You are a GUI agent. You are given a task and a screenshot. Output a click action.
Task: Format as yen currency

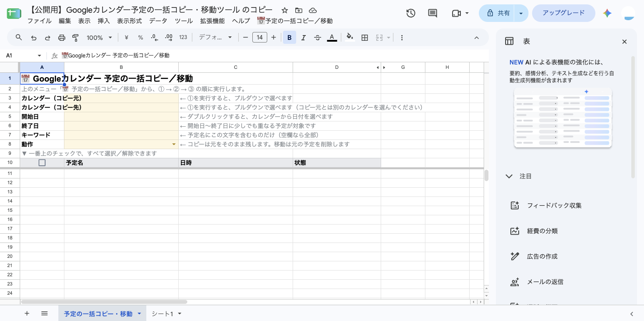point(127,38)
